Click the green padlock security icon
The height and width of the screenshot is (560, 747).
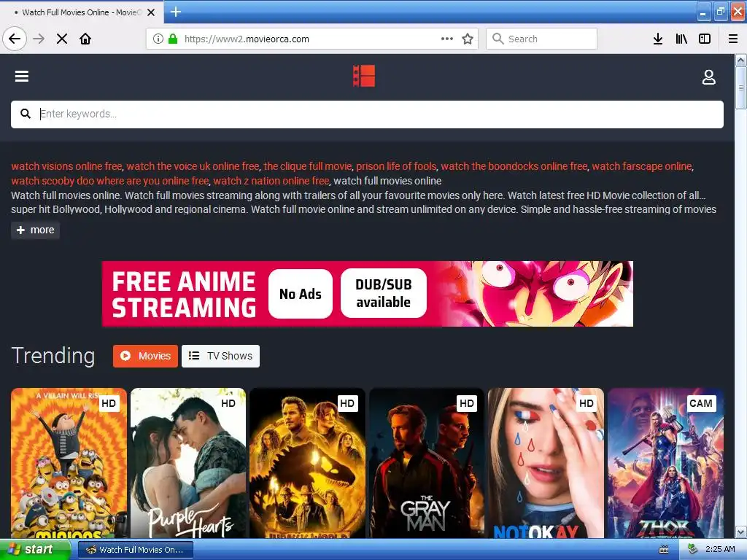click(x=173, y=39)
